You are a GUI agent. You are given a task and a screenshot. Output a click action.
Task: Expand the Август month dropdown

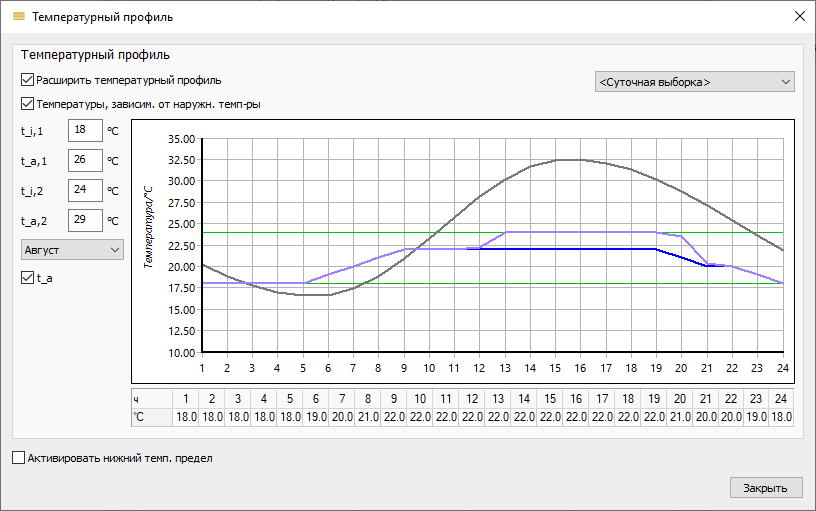pos(72,250)
